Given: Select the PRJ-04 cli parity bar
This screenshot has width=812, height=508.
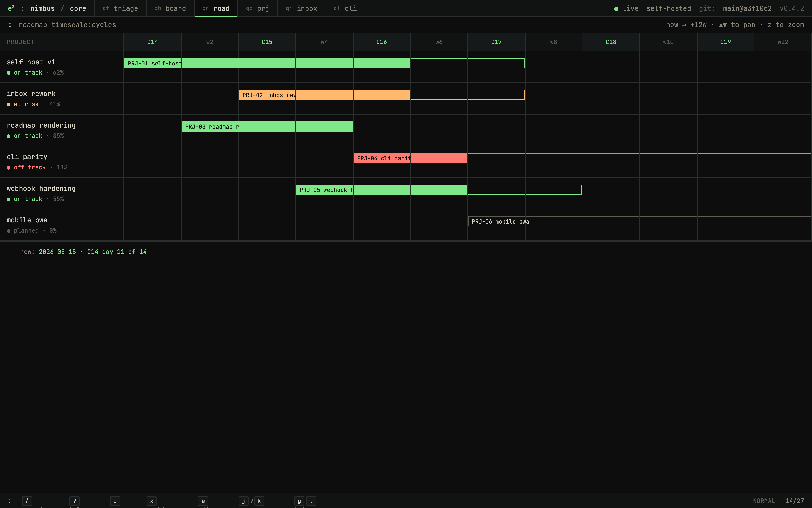Looking at the screenshot, I should 582,158.
